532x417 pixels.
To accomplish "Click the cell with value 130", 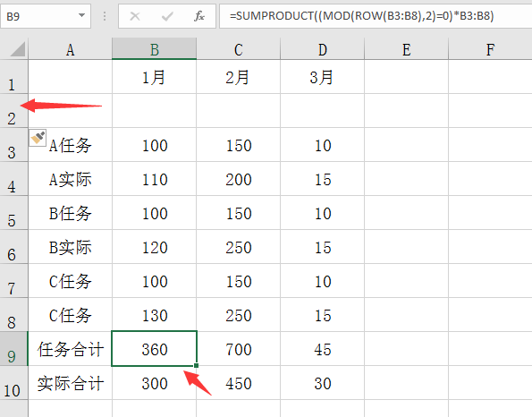I will [155, 314].
